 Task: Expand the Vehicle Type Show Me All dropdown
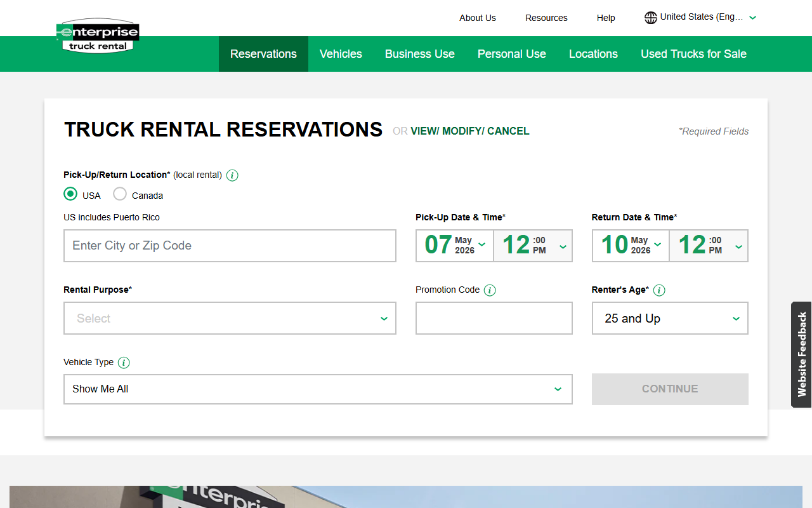click(x=318, y=389)
